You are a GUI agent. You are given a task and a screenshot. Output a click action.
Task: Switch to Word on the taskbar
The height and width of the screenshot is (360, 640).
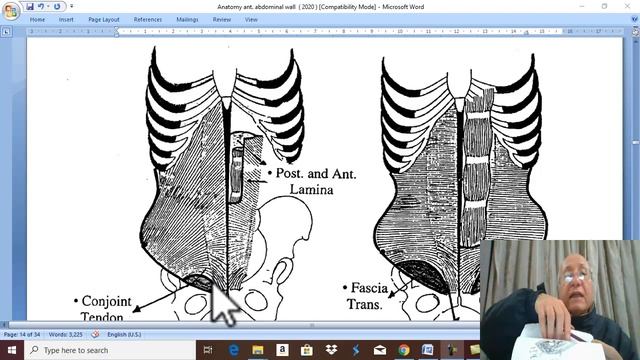pos(428,350)
